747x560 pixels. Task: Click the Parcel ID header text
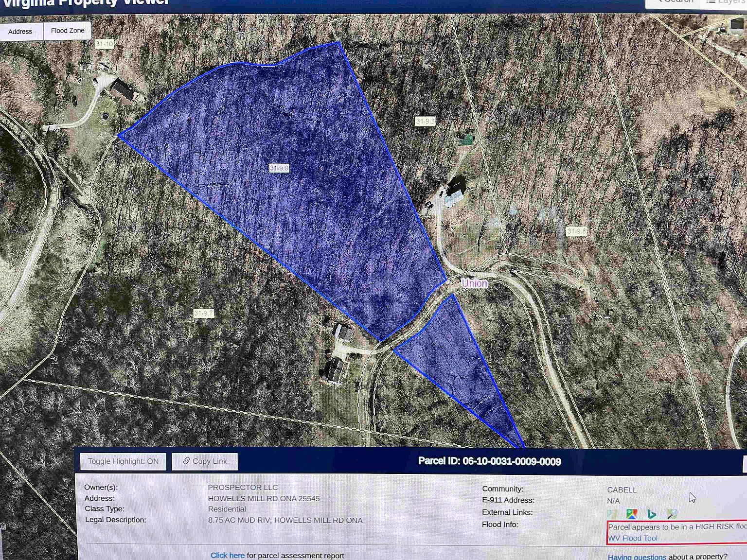489,461
